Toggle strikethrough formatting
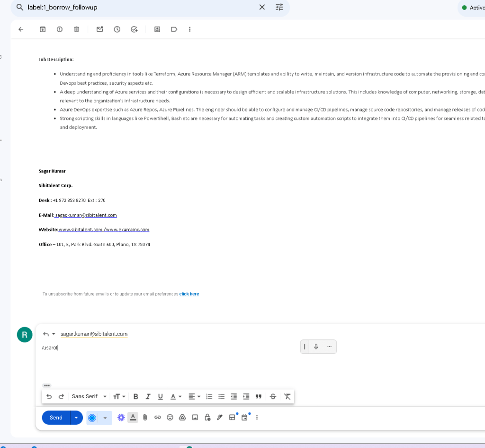Image resolution: width=485 pixels, height=448 pixels. [273, 397]
